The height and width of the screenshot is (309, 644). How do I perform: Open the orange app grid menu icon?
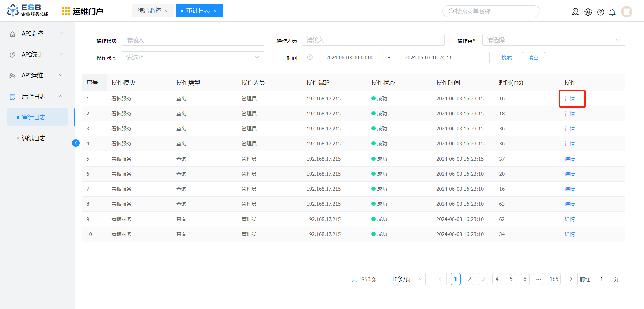point(66,11)
